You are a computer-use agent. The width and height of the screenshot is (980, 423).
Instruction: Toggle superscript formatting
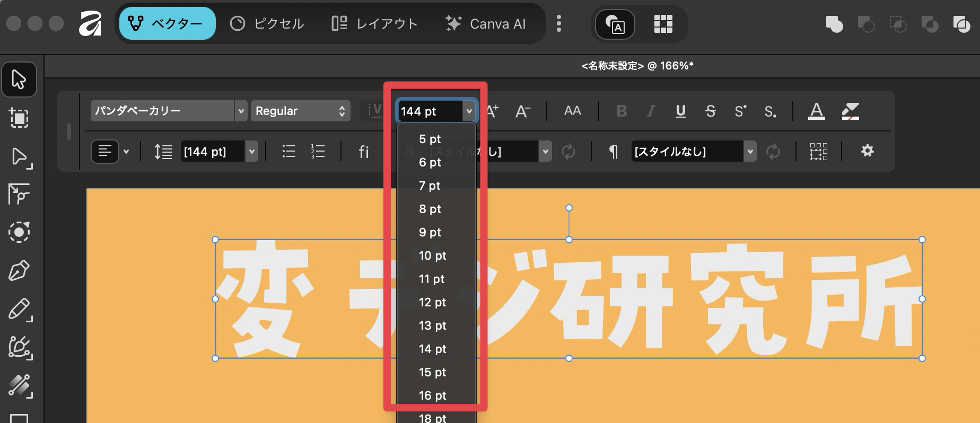(x=740, y=111)
